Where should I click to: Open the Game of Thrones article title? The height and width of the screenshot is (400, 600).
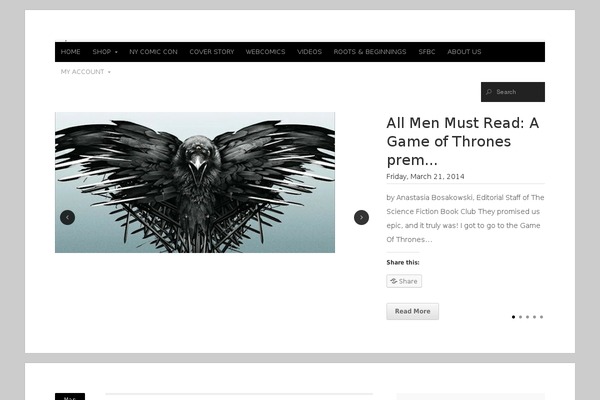(x=463, y=141)
